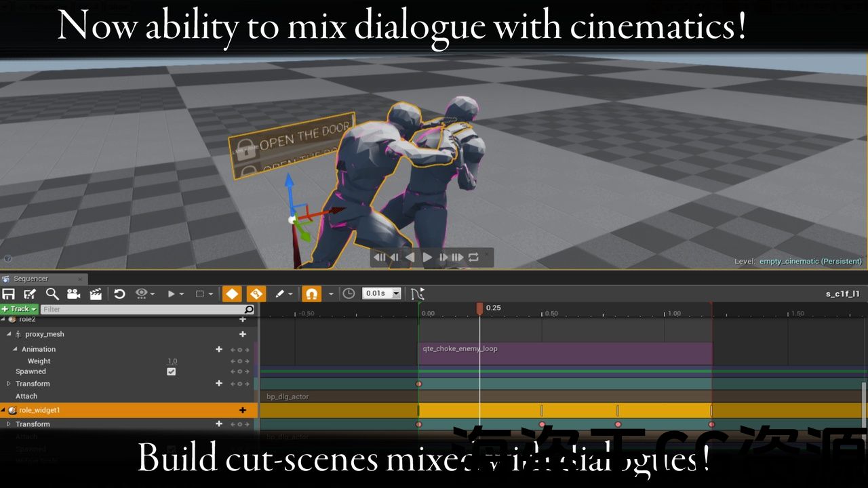This screenshot has width=868, height=488.
Task: Open Find in Content Browser magnifier icon
Action: click(x=52, y=293)
